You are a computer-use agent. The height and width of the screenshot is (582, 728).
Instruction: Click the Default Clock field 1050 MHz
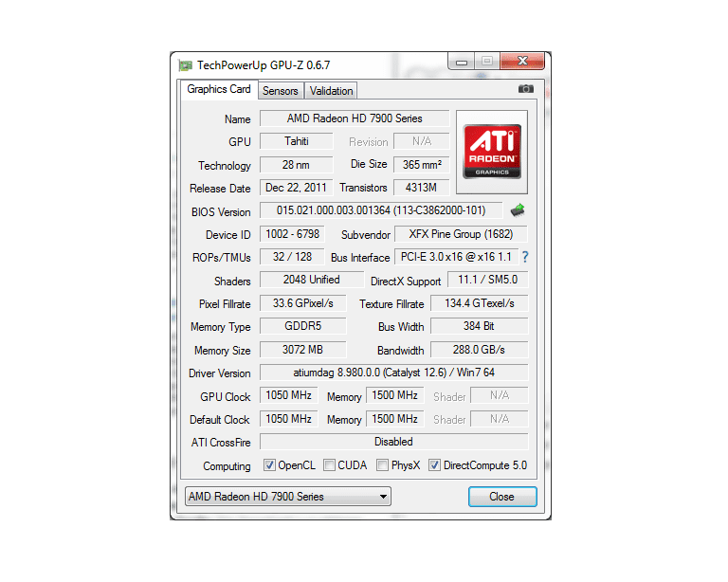289,419
